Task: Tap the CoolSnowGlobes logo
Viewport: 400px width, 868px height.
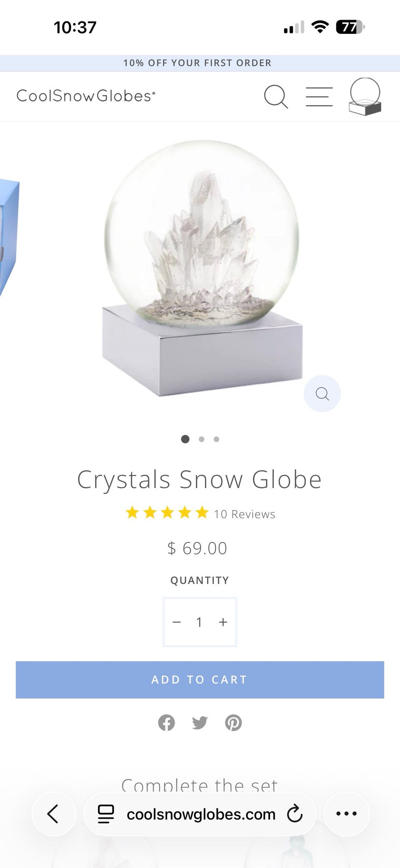Action: [86, 96]
